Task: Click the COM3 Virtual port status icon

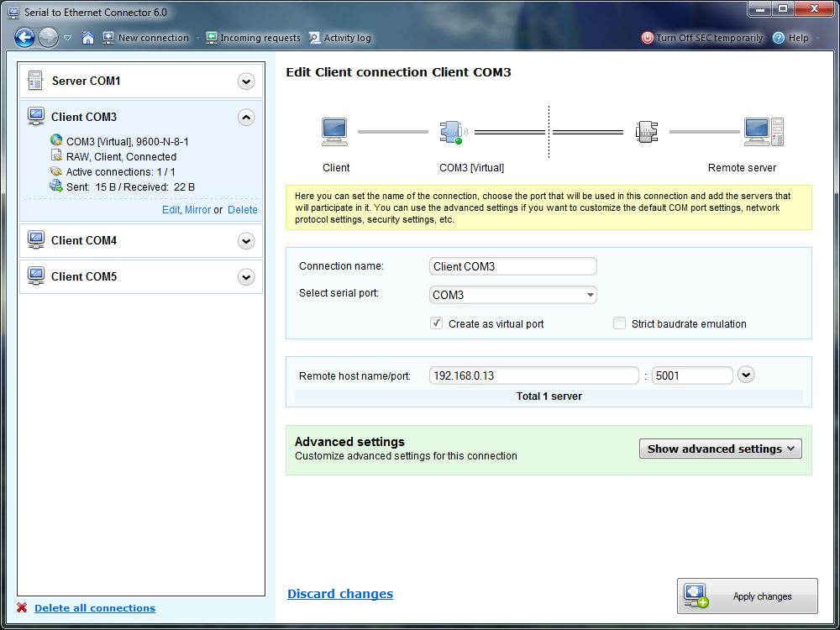Action: click(56, 140)
